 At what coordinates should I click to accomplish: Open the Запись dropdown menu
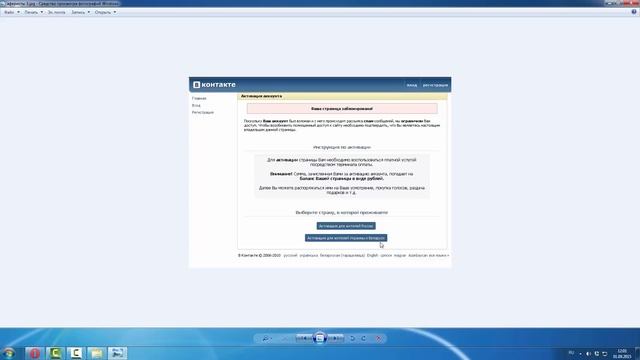tap(80, 12)
